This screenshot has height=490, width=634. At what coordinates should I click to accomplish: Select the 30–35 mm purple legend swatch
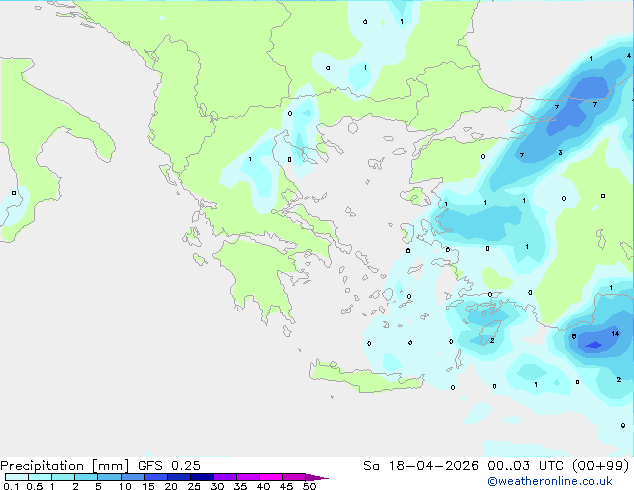(224, 477)
